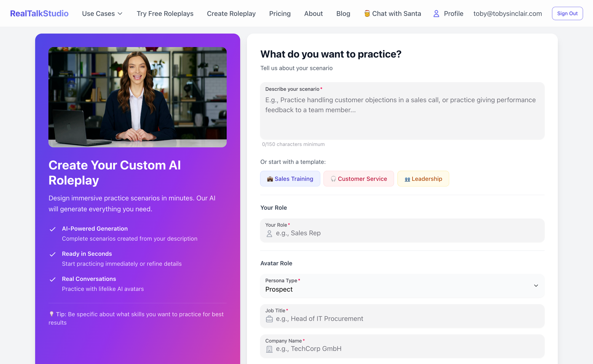593x364 pixels.
Task: Expand the Use Cases dropdown menu
Action: coord(102,14)
